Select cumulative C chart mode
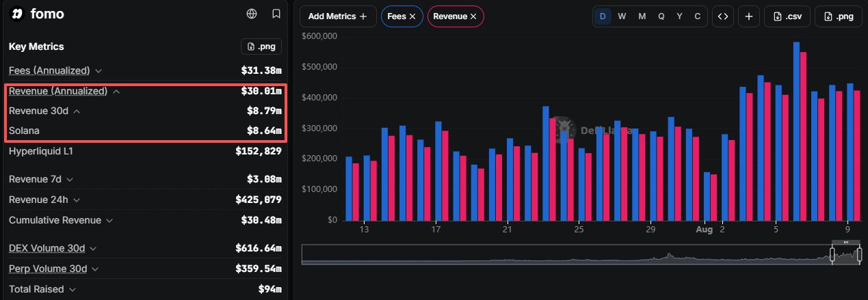The height and width of the screenshot is (300, 868). pyautogui.click(x=698, y=16)
